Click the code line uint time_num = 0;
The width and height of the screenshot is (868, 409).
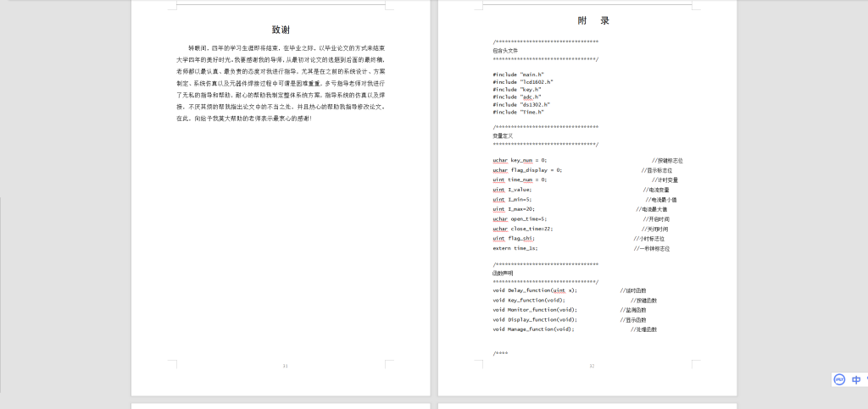pyautogui.click(x=520, y=180)
